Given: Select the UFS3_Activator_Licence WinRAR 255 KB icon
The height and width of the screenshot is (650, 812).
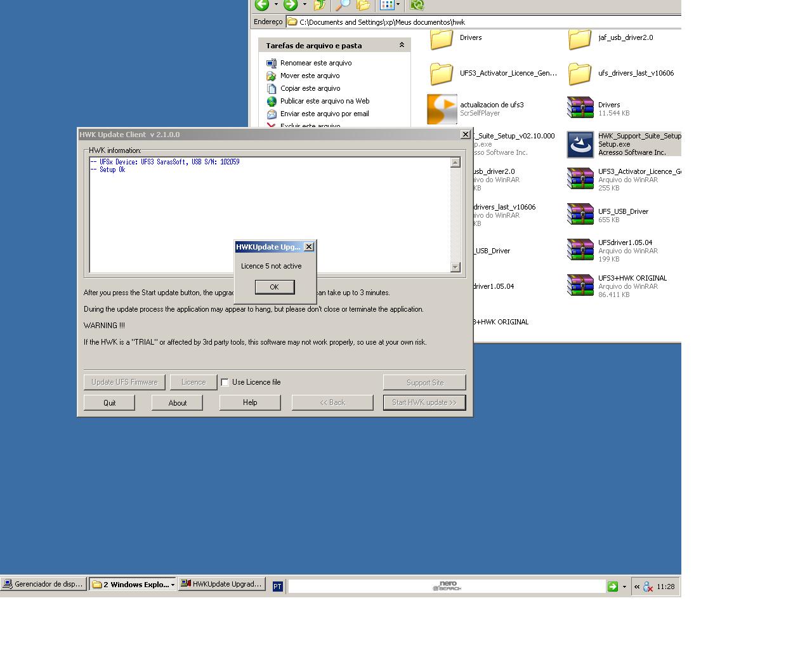Looking at the screenshot, I should (580, 178).
